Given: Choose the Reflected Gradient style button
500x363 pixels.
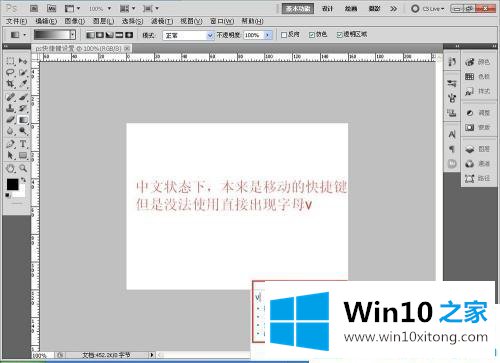Looking at the screenshot, I should click(119, 35).
